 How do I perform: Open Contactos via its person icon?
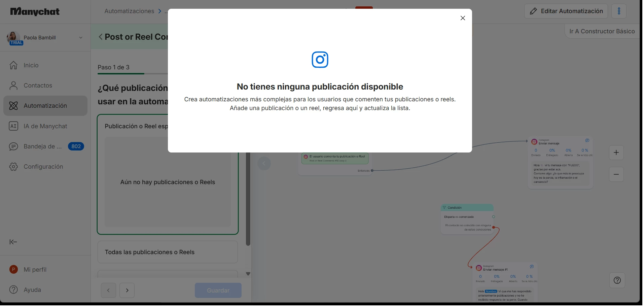pos(13,86)
